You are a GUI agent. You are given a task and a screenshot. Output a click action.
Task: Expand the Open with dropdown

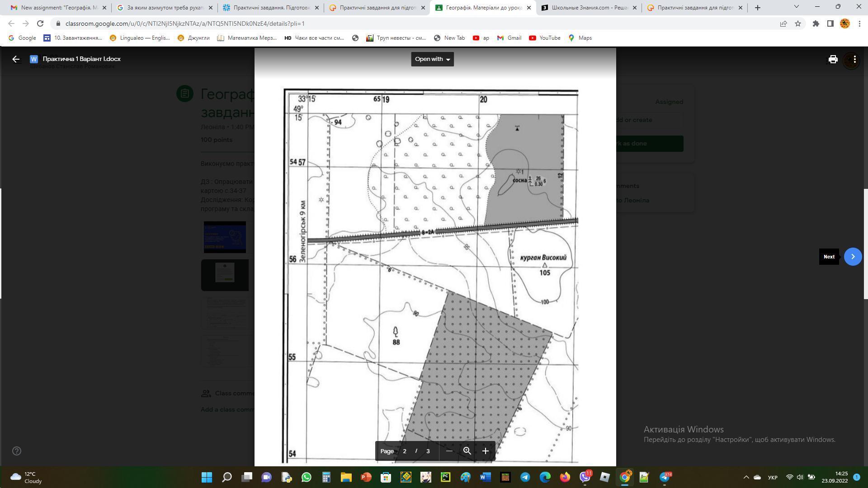click(432, 59)
